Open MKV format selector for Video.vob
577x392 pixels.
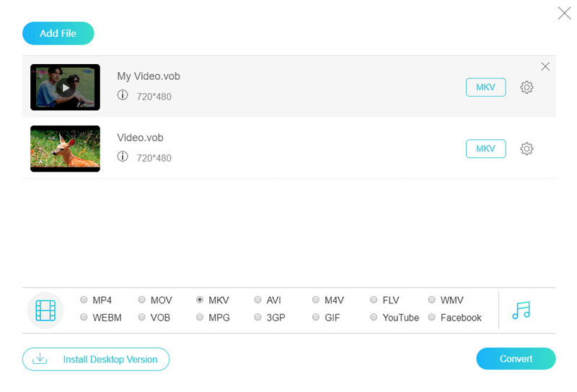pos(485,148)
